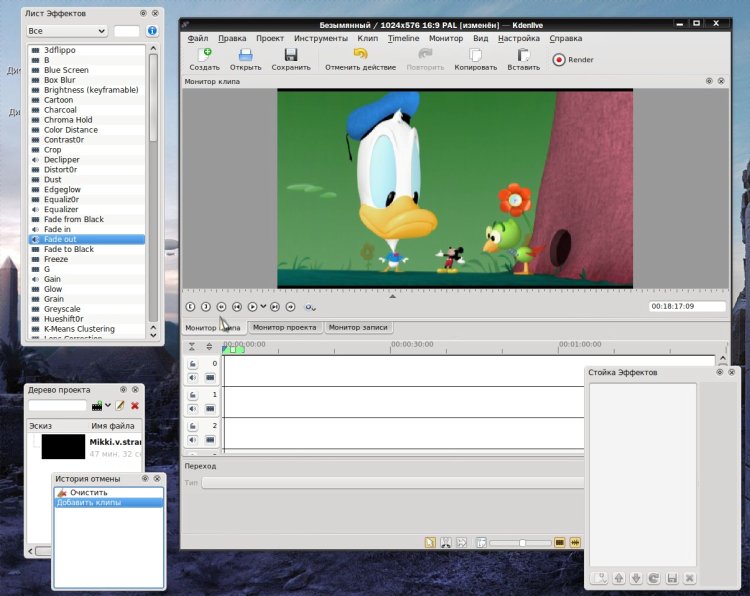This screenshot has height=596, width=750.
Task: Open the Файл menu
Action: coord(198,38)
